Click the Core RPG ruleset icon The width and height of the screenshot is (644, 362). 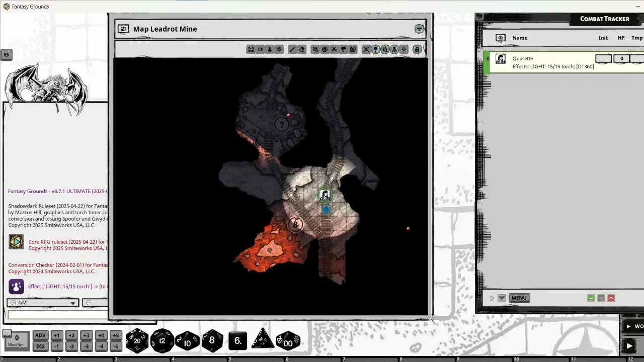16,242
